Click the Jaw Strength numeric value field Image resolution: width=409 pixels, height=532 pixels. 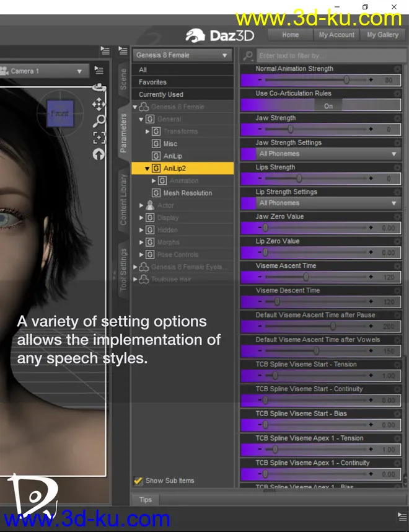[x=389, y=129]
